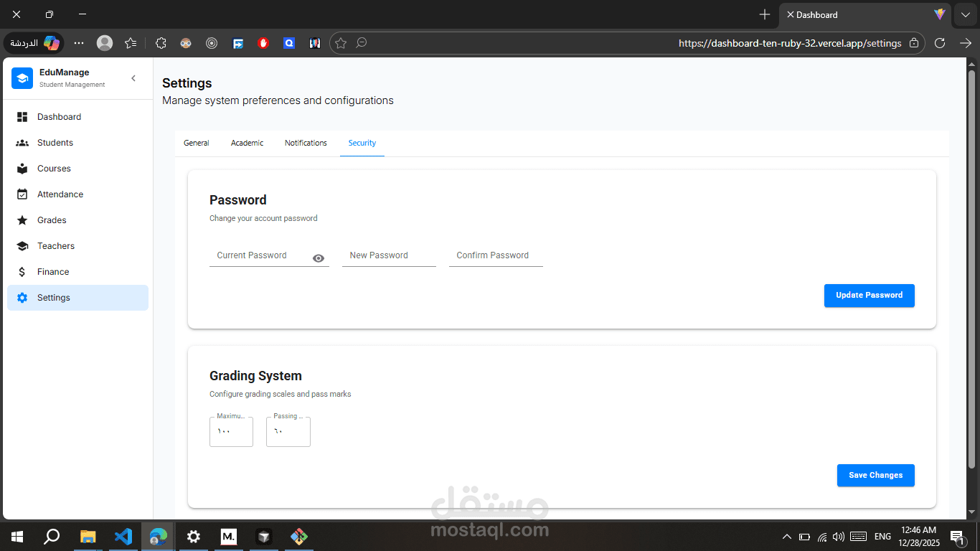
Task: Open the notification center icon
Action: tap(957, 537)
